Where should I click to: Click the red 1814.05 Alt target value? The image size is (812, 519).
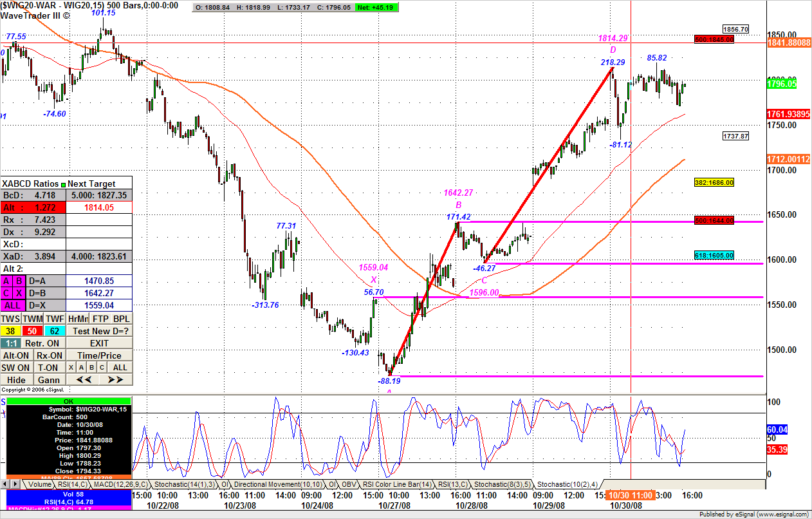point(99,207)
